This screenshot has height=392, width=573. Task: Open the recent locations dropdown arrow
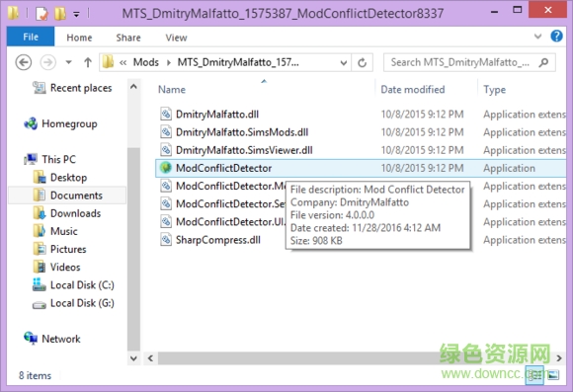(x=69, y=62)
